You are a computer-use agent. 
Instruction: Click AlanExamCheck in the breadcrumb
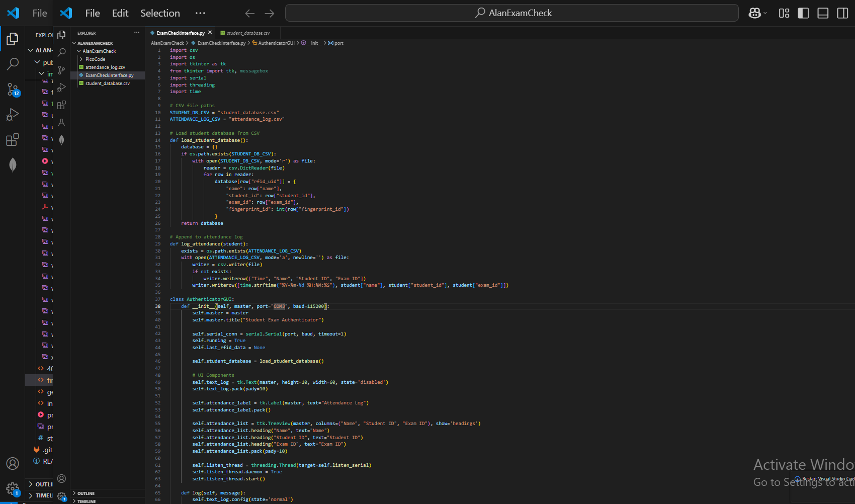(x=167, y=43)
